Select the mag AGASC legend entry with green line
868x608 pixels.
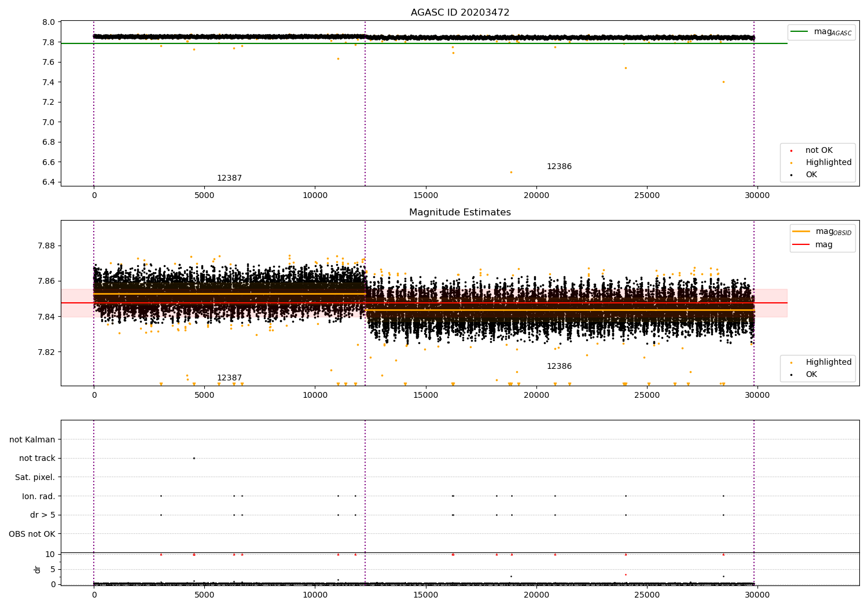(822, 32)
